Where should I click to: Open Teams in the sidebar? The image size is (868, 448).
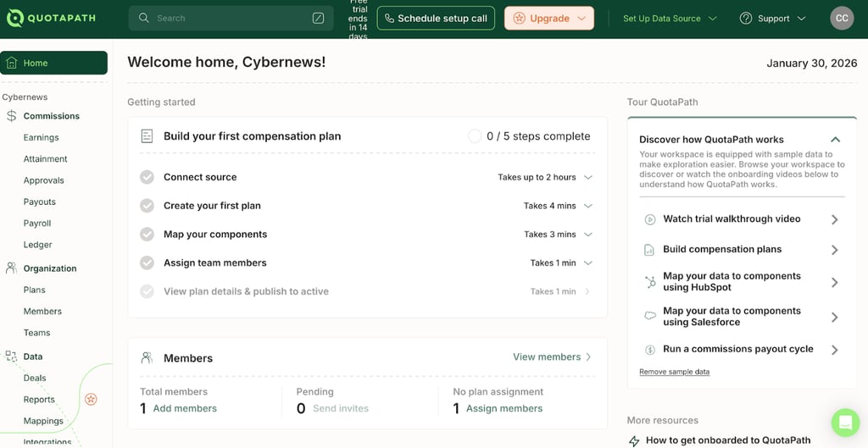pyautogui.click(x=36, y=333)
